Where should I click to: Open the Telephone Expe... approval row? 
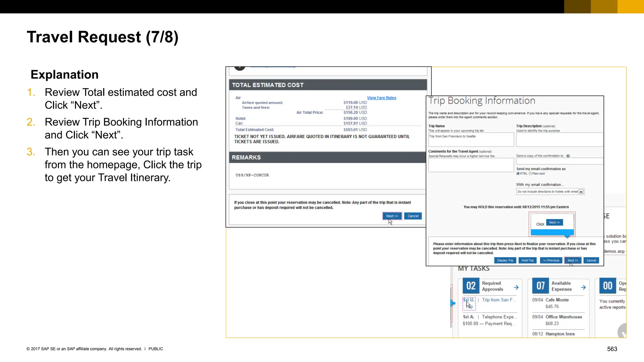click(490, 320)
